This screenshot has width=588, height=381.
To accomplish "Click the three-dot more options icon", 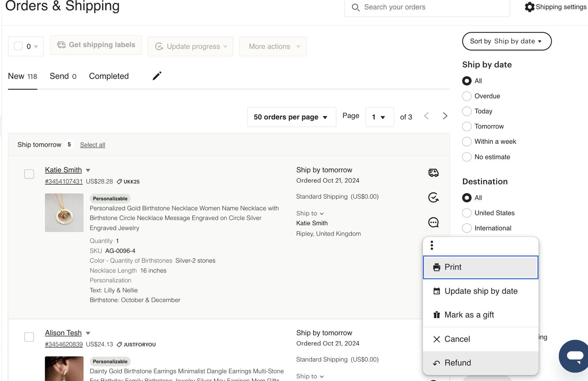I will pyautogui.click(x=432, y=245).
